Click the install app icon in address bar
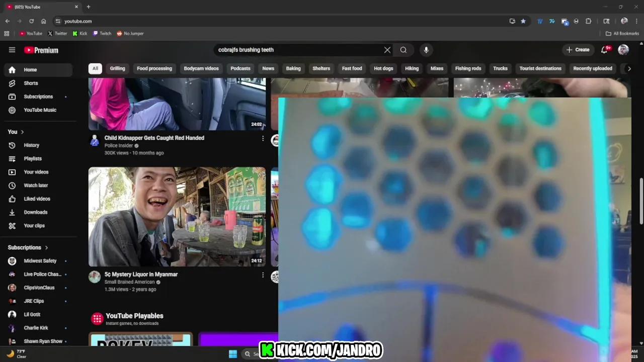Image resolution: width=644 pixels, height=362 pixels. tap(512, 21)
